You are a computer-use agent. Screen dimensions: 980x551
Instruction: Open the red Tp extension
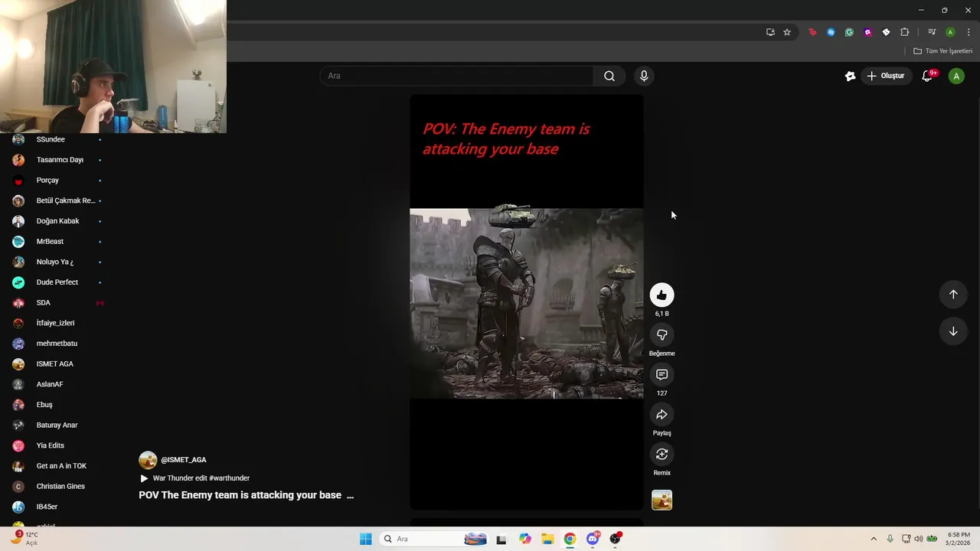[x=812, y=32]
